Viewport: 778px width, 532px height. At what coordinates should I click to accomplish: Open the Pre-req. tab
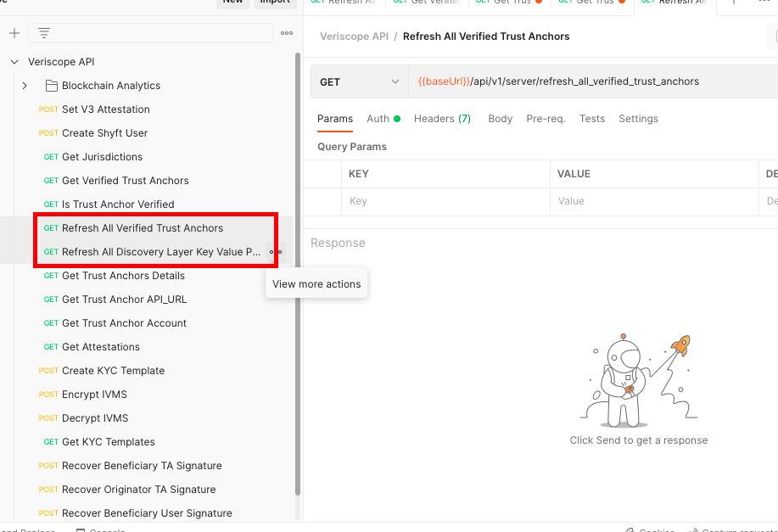pos(546,119)
